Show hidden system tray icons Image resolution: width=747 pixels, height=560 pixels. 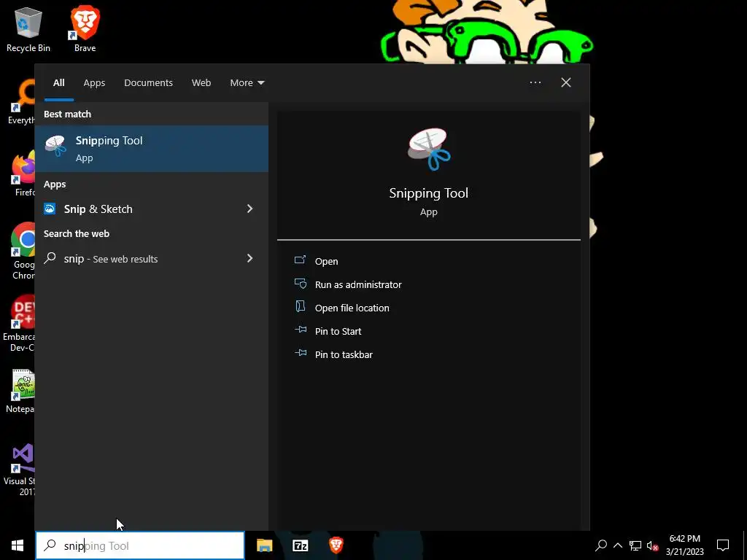[x=618, y=545]
